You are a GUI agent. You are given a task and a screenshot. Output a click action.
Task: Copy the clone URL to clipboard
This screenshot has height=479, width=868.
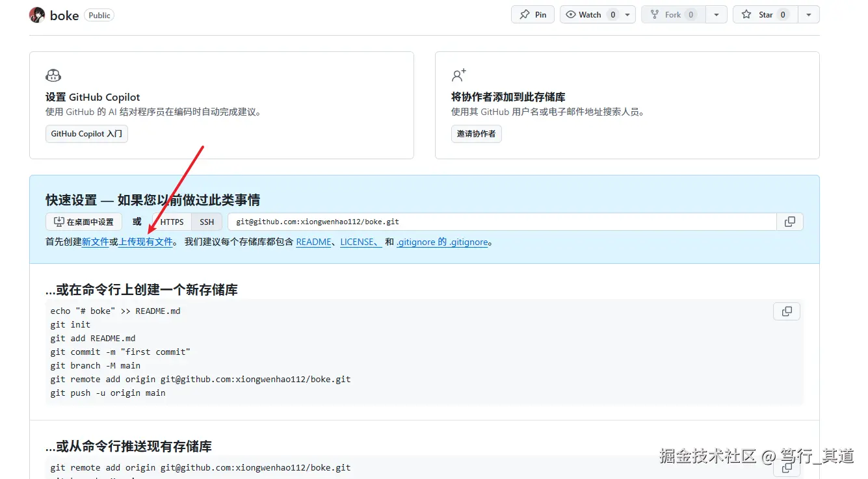pos(790,222)
